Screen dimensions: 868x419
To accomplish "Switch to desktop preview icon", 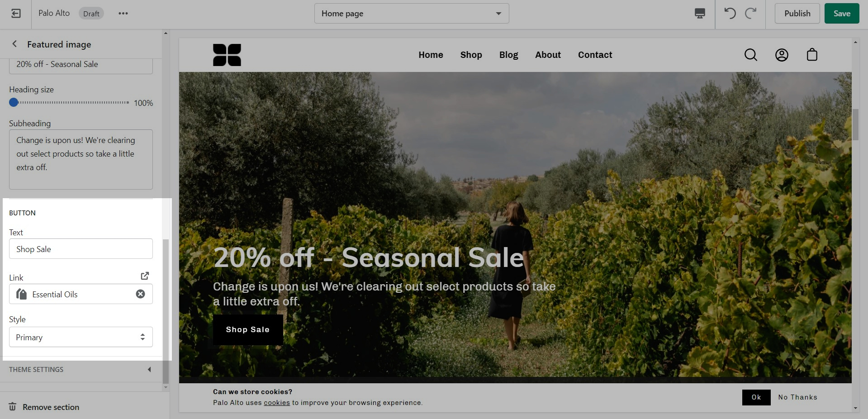I will click(x=700, y=14).
